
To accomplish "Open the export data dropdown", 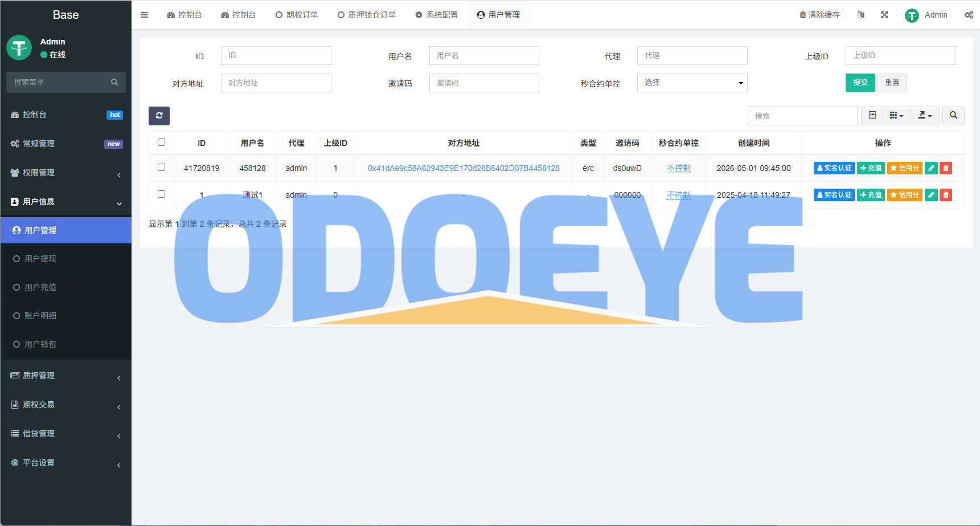I will click(925, 116).
